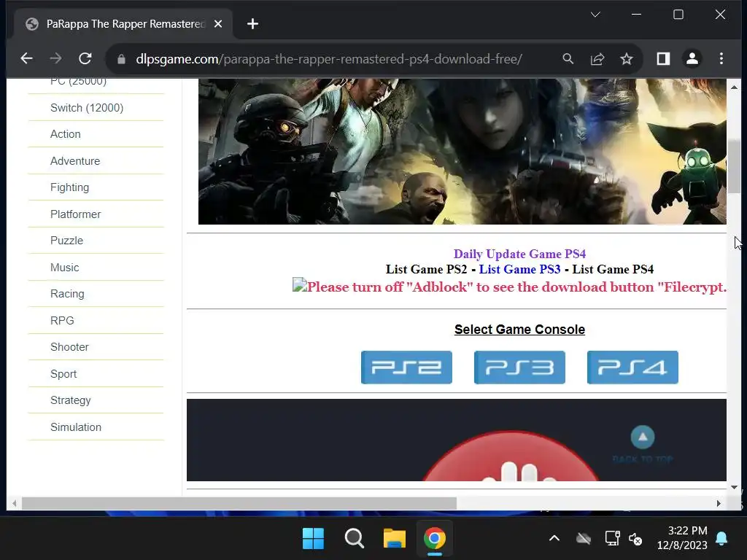The width and height of the screenshot is (747, 560).
Task: Click the vertical scrollbar down arrow
Action: click(734, 487)
